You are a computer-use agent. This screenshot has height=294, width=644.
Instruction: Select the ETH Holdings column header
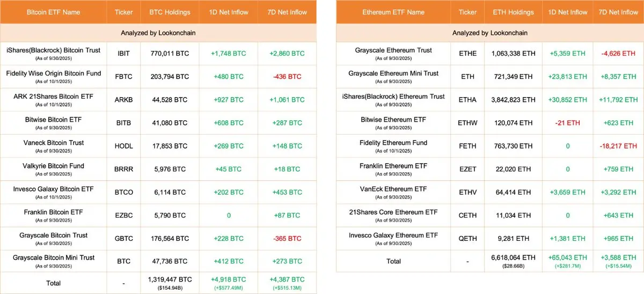point(513,12)
